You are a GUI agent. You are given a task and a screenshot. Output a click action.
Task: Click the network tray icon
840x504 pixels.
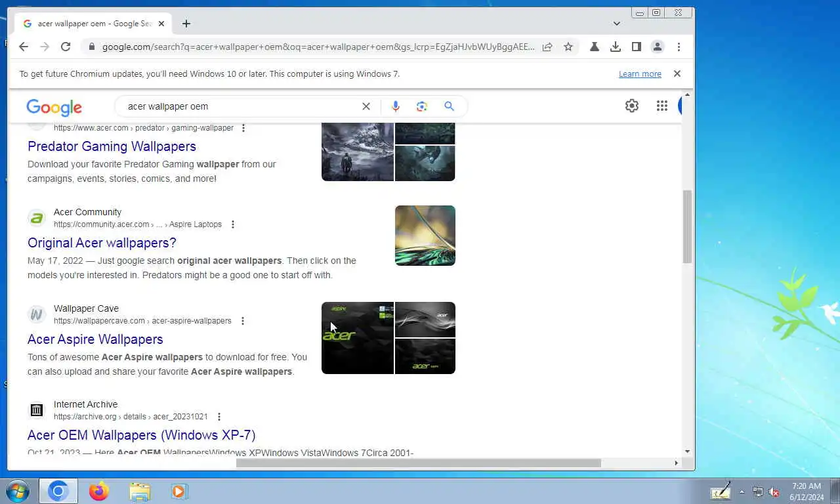point(758,492)
